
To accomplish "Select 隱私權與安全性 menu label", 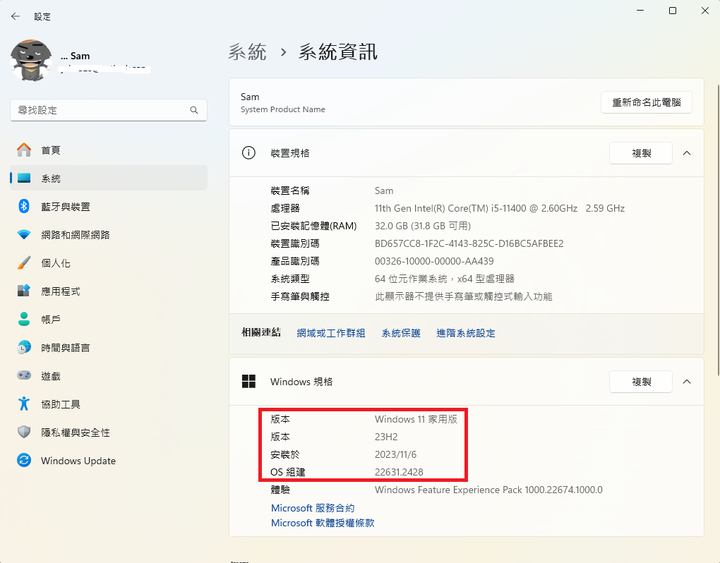I will pyautogui.click(x=75, y=433).
